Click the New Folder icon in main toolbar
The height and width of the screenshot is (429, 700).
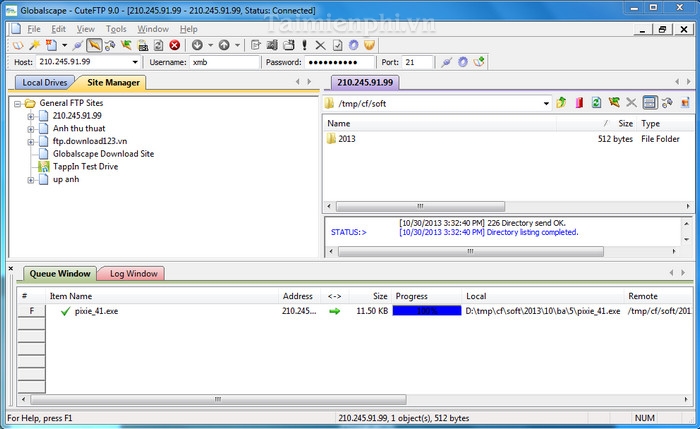289,45
